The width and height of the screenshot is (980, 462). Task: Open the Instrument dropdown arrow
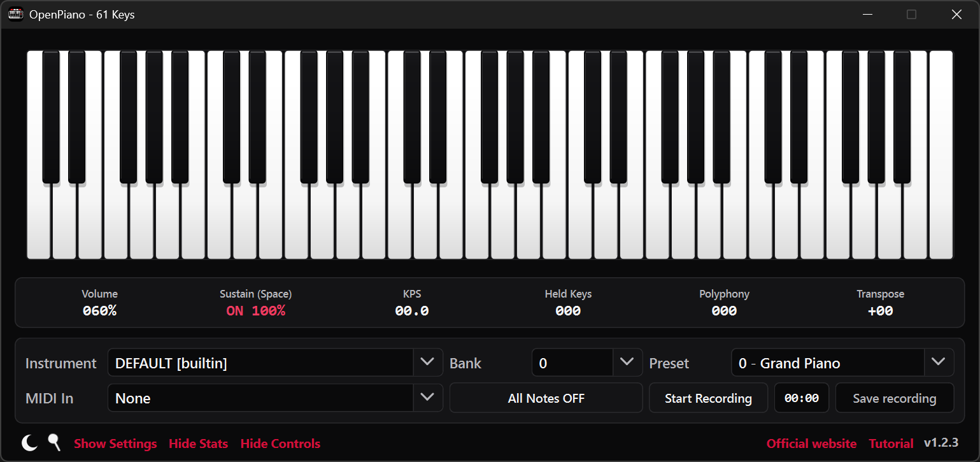pos(427,363)
